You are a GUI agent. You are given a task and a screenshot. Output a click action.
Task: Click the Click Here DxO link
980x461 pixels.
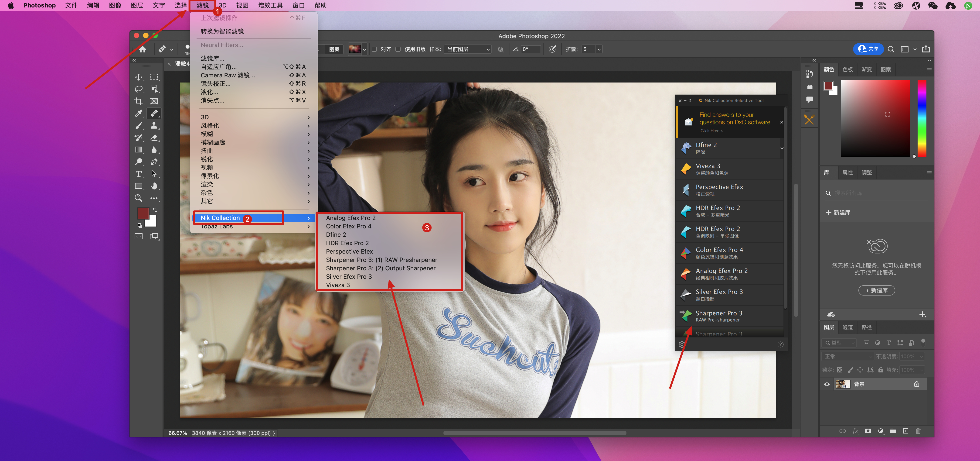(x=711, y=131)
